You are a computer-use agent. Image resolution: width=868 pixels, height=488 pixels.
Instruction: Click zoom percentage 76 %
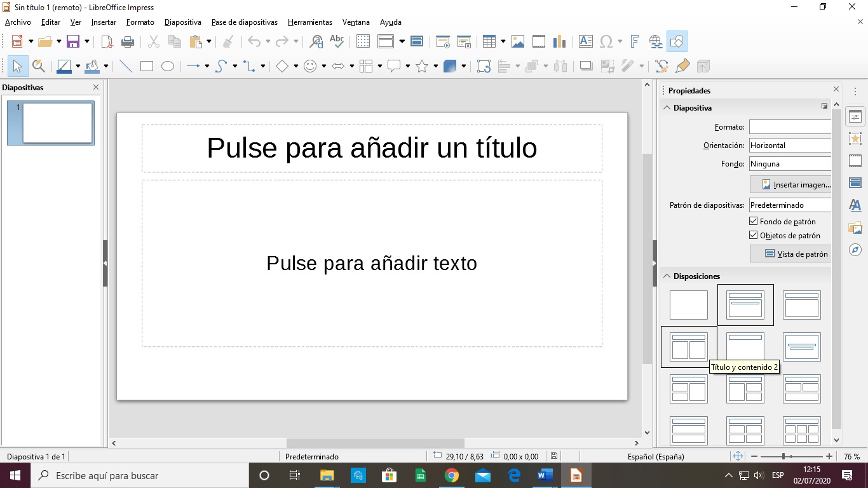pos(851,457)
